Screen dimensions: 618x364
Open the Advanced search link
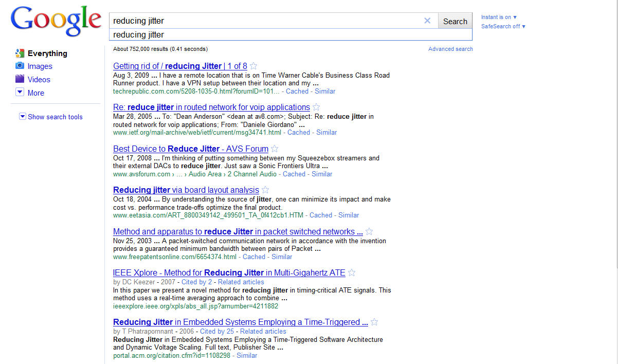pos(450,49)
